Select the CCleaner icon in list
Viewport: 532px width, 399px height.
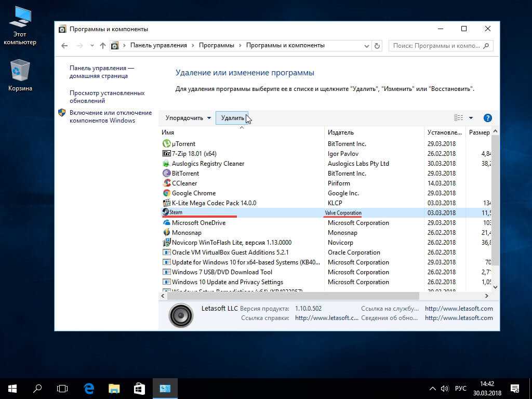tap(166, 183)
